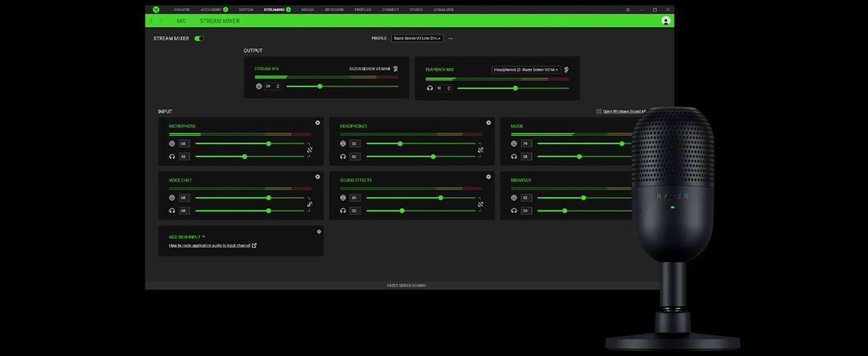This screenshot has height=356, width=868.
Task: Click Playback Mix volume slider handle
Action: click(x=515, y=88)
